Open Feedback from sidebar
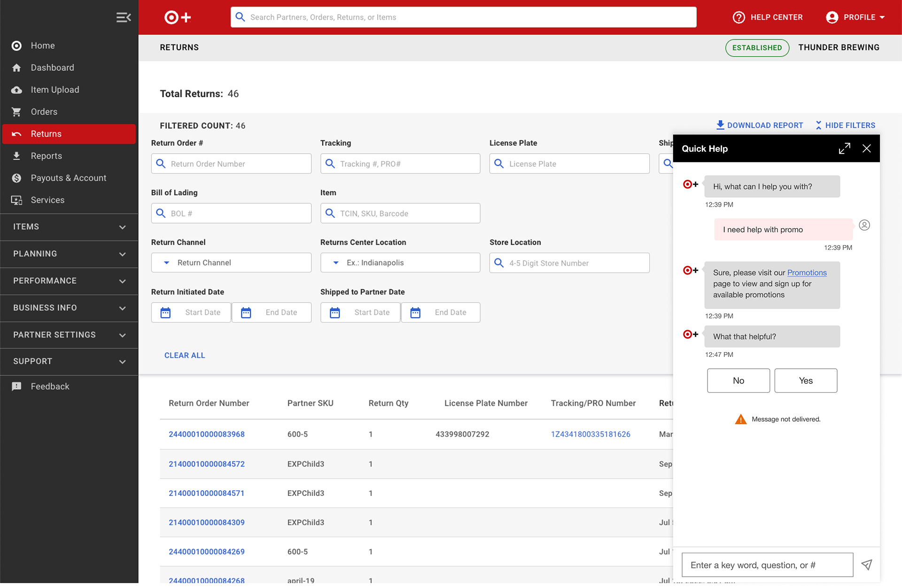 (50, 387)
